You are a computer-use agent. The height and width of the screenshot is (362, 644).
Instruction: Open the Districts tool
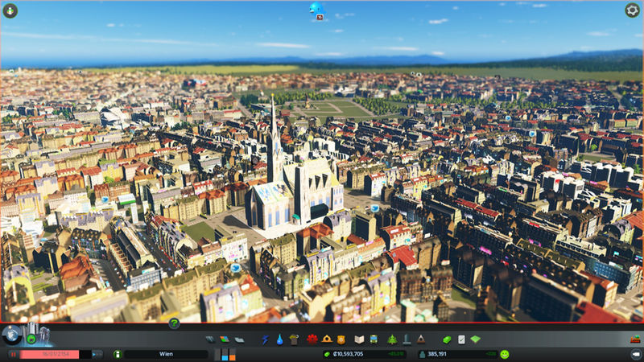tap(239, 339)
